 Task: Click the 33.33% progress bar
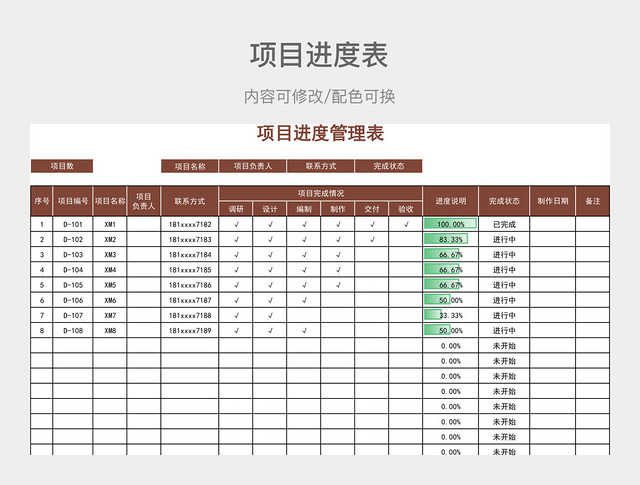(433, 315)
